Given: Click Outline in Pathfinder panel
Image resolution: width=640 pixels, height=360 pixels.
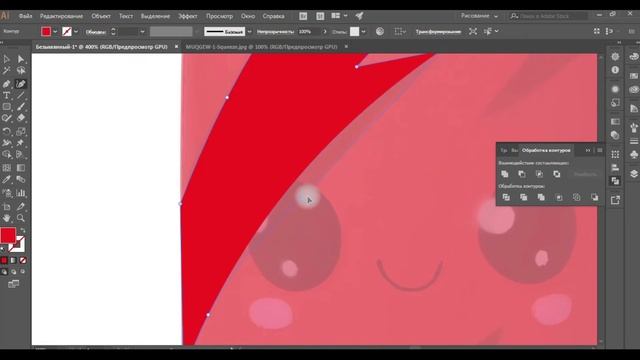Looking at the screenshot, I should (x=577, y=198).
